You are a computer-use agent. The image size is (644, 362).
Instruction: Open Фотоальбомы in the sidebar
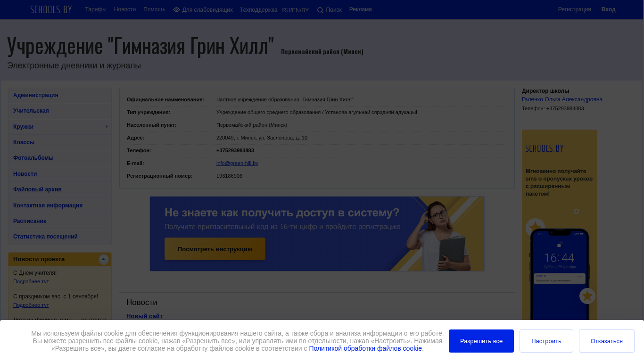[60, 158]
